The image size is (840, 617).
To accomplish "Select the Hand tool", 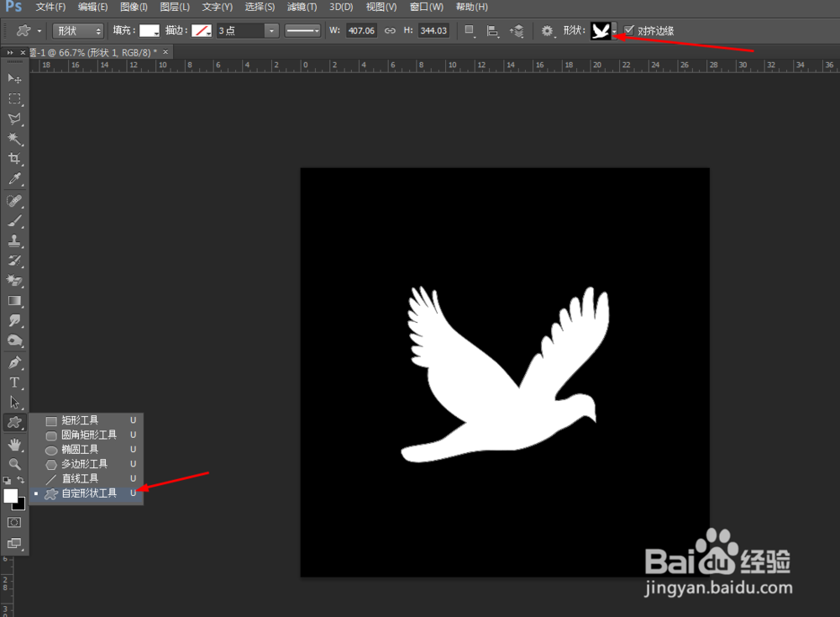I will pos(14,445).
